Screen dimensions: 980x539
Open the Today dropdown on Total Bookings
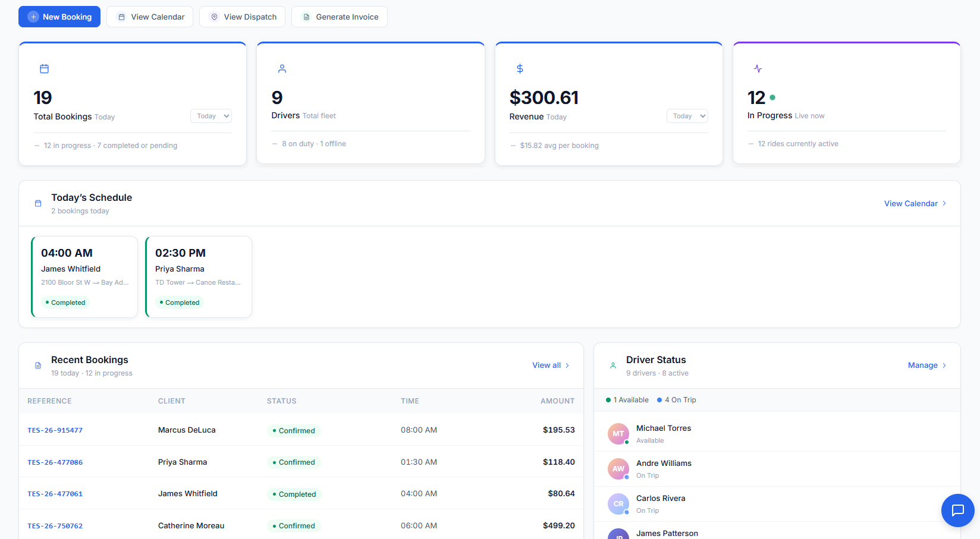coord(211,116)
